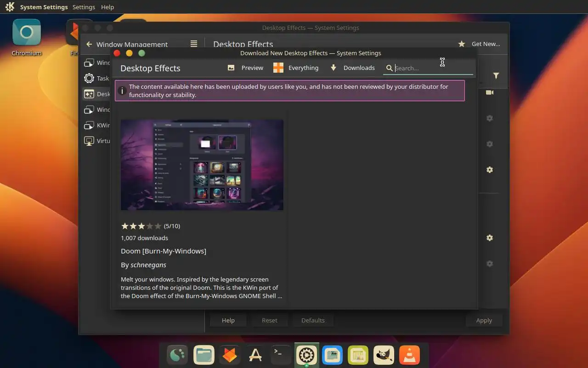The height and width of the screenshot is (368, 588).
Task: Launch the orange fox app from dock
Action: click(229, 356)
